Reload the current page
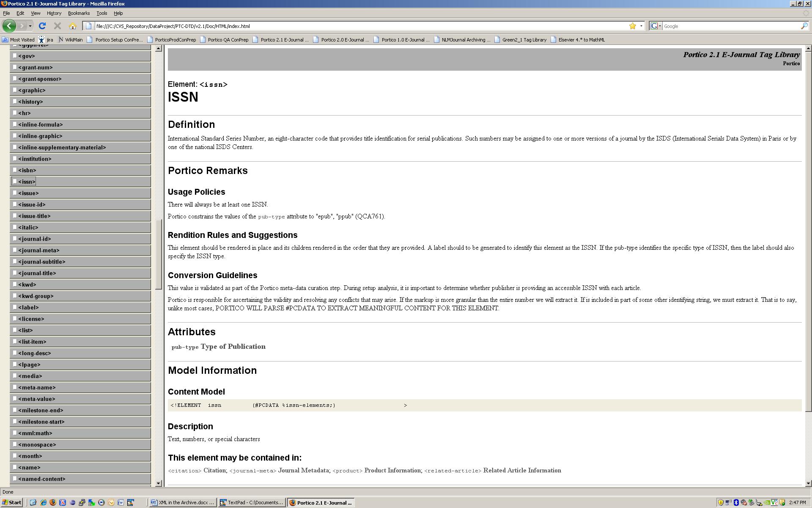Screen dimensions: 812x508 [x=42, y=26]
